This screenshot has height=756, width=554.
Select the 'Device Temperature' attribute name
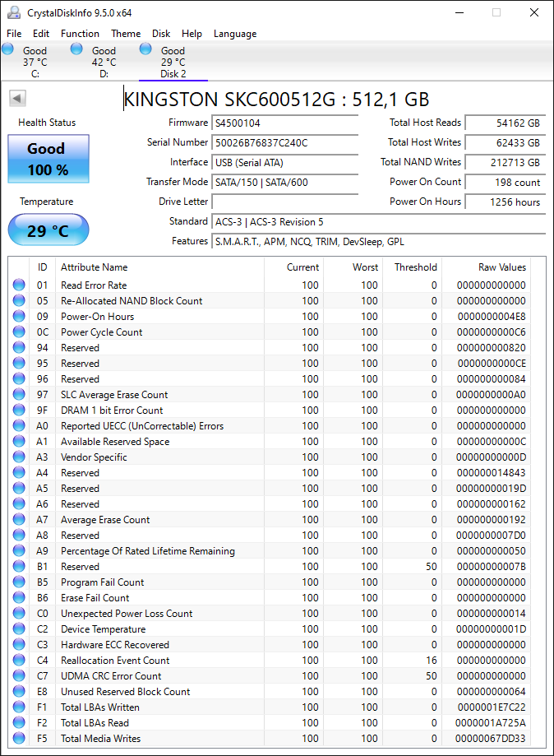tap(103, 629)
